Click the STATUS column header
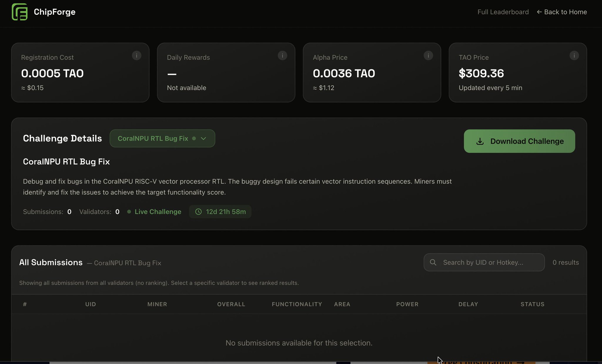602x364 pixels. pos(532,304)
